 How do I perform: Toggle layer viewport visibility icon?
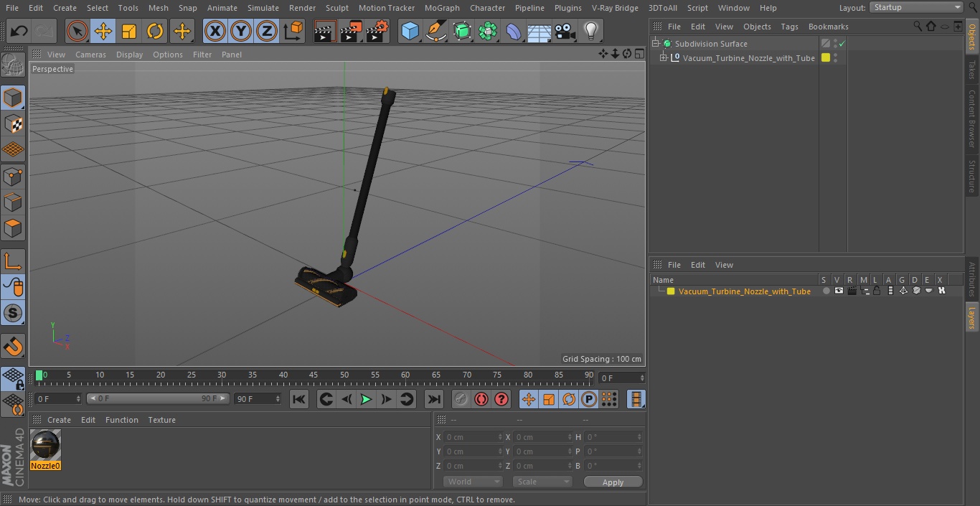[x=839, y=291]
